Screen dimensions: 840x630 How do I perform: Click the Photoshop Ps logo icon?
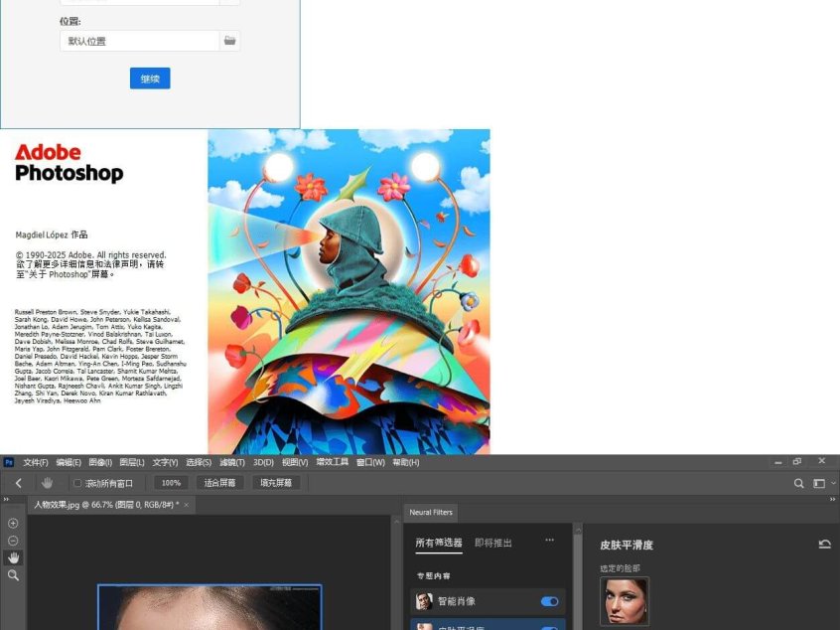click(x=9, y=462)
